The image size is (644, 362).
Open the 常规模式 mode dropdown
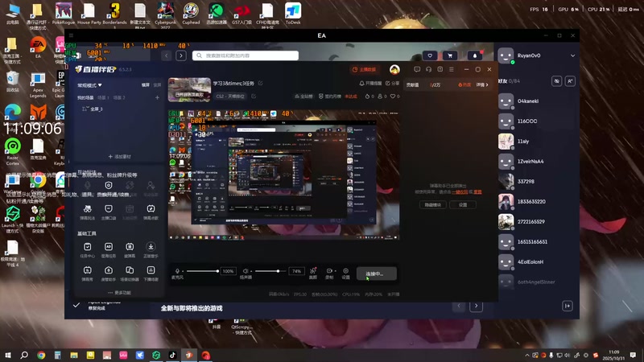point(89,85)
